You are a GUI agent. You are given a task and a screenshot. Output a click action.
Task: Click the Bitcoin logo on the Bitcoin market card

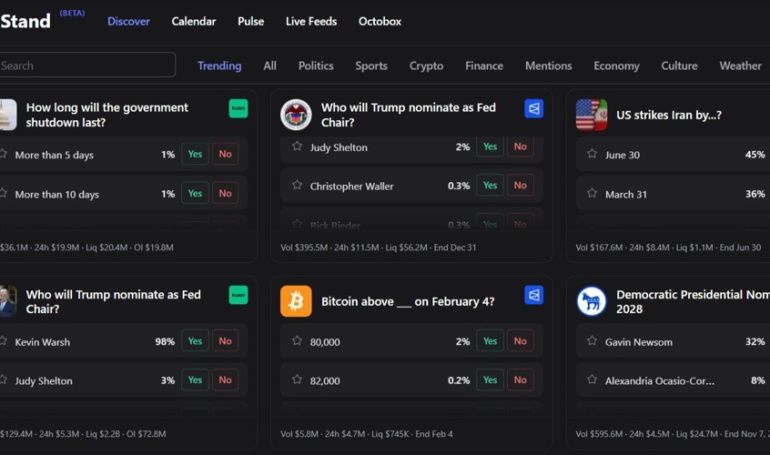coord(296,301)
